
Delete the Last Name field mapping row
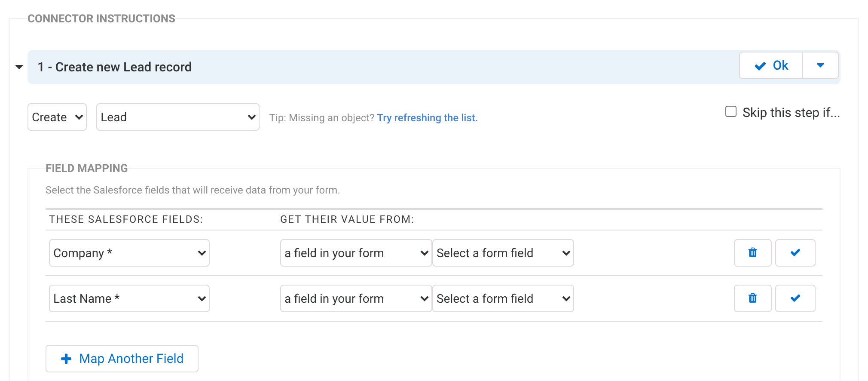click(x=752, y=298)
